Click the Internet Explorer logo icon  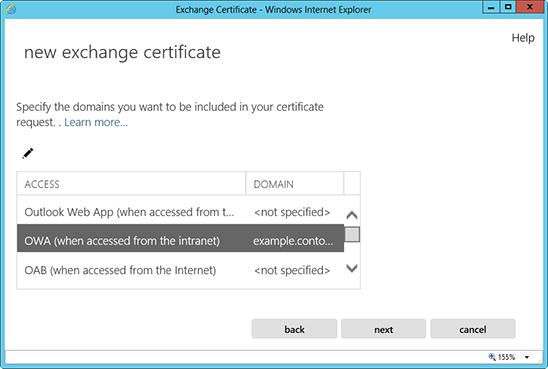point(11,9)
